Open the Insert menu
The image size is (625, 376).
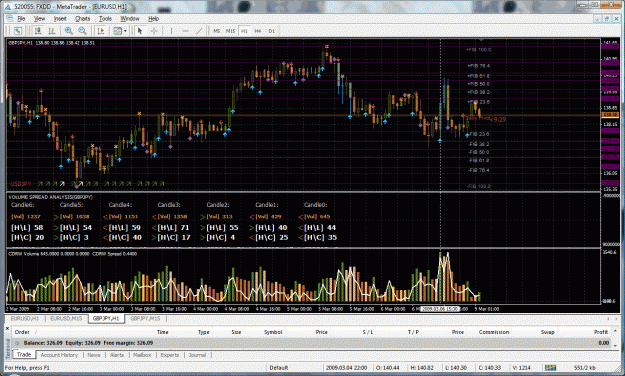click(60, 19)
